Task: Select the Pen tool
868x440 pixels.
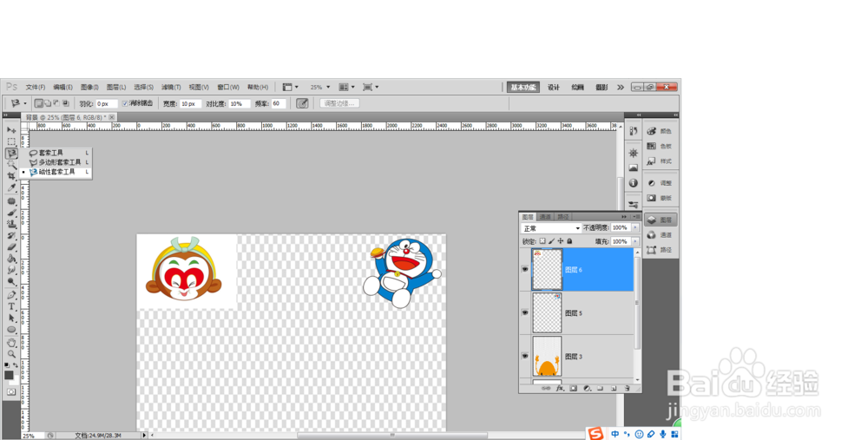Action: [x=11, y=295]
